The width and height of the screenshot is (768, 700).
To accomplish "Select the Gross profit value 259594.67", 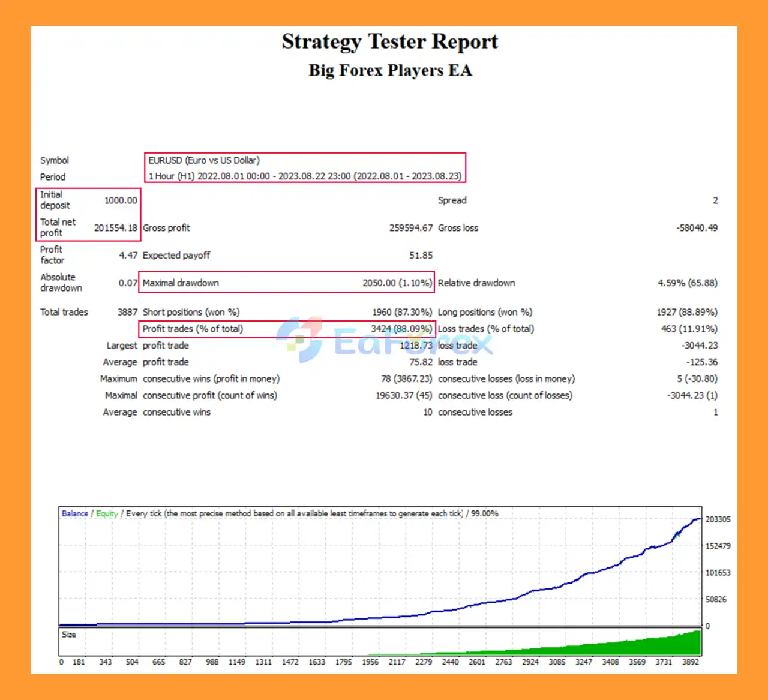I will click(x=410, y=228).
